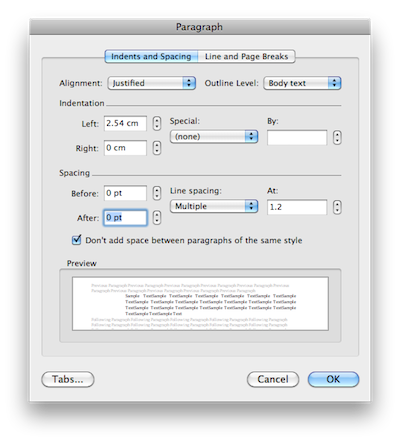The width and height of the screenshot is (400, 442).
Task: Click the Right indentation field
Action: point(125,148)
